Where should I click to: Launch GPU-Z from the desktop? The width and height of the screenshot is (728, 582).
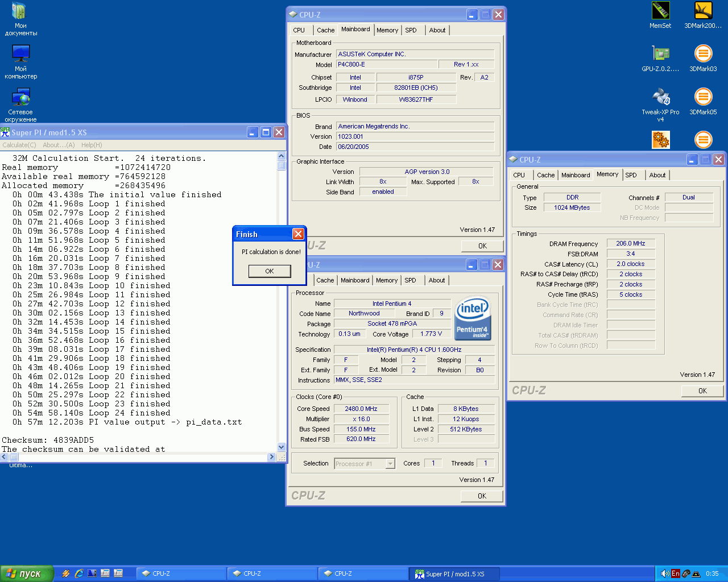click(660, 58)
